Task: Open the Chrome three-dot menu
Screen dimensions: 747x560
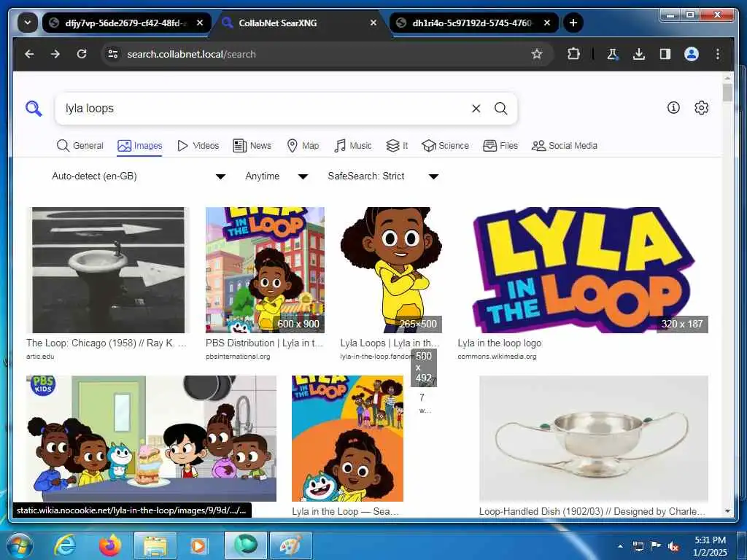Action: coord(718,54)
